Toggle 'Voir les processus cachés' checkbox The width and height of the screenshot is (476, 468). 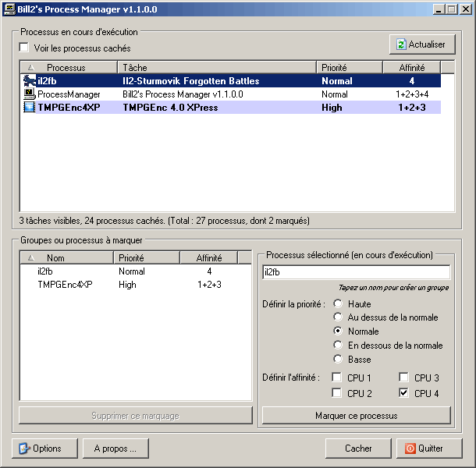click(x=23, y=48)
